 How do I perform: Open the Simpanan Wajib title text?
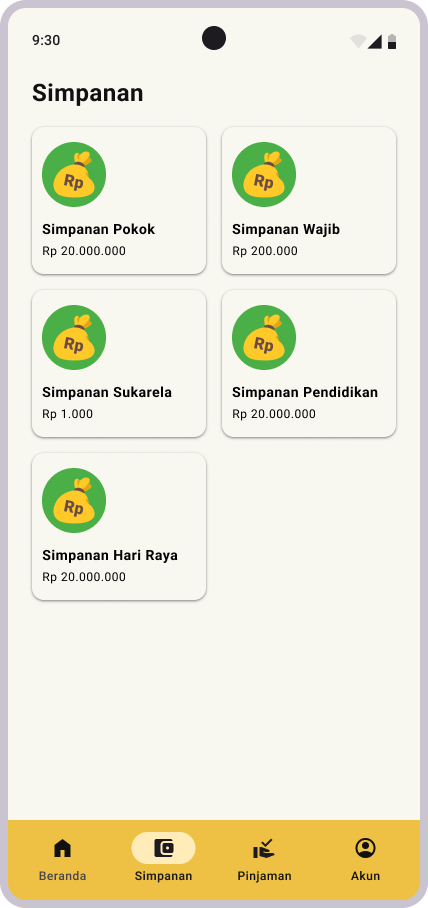(286, 229)
